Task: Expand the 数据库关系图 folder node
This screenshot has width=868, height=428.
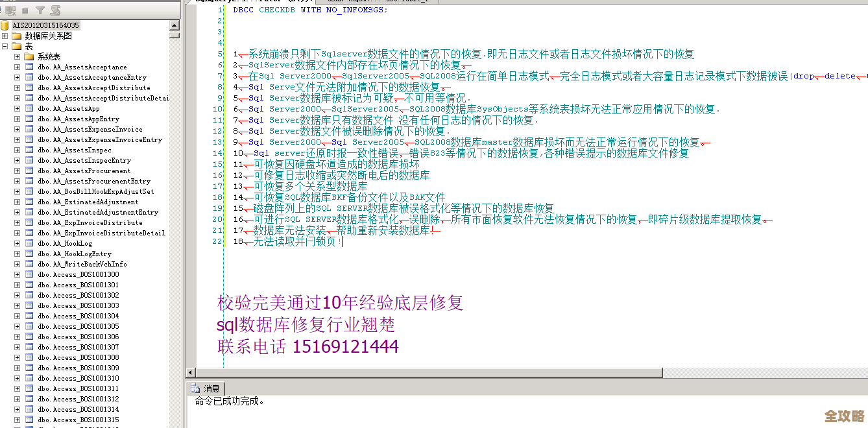Action: [5, 36]
